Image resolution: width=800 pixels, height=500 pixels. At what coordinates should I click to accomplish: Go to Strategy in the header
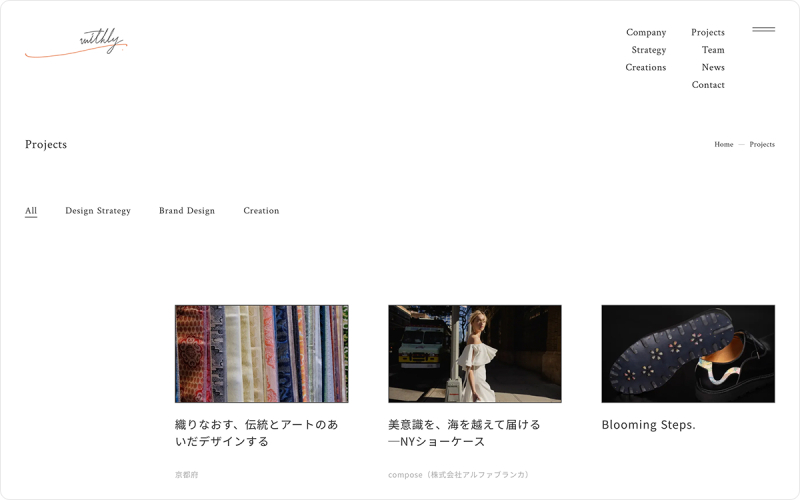click(648, 50)
